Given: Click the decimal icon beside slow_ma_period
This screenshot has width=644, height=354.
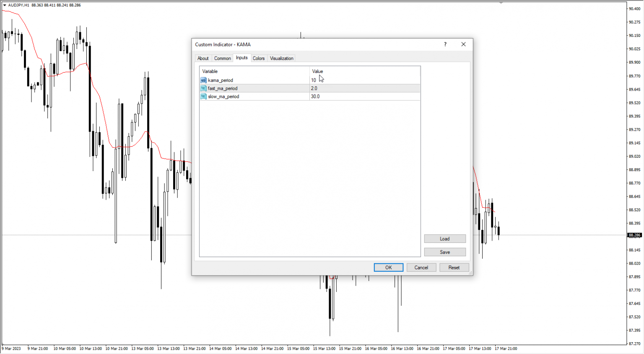Looking at the screenshot, I should (x=203, y=96).
